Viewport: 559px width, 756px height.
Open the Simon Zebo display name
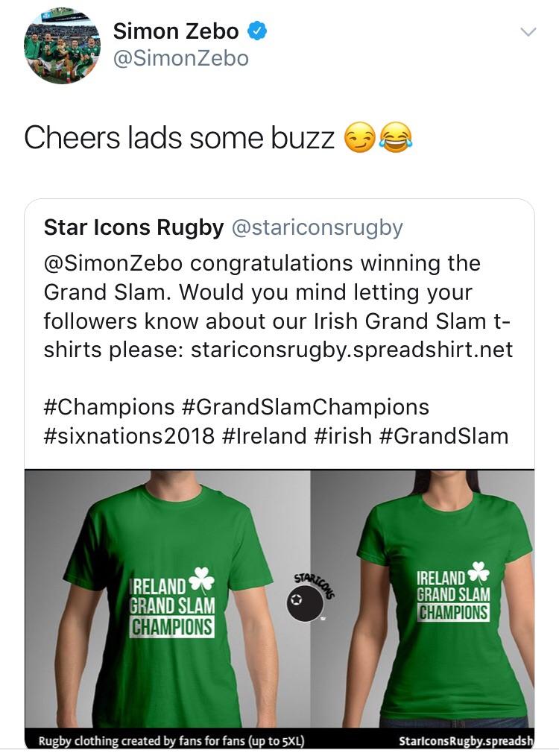(x=175, y=31)
